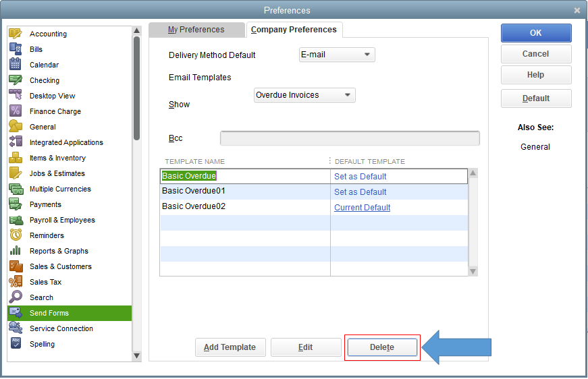Set Basic Overdue as default
Image resolution: width=588 pixels, height=379 pixels.
pyautogui.click(x=360, y=177)
